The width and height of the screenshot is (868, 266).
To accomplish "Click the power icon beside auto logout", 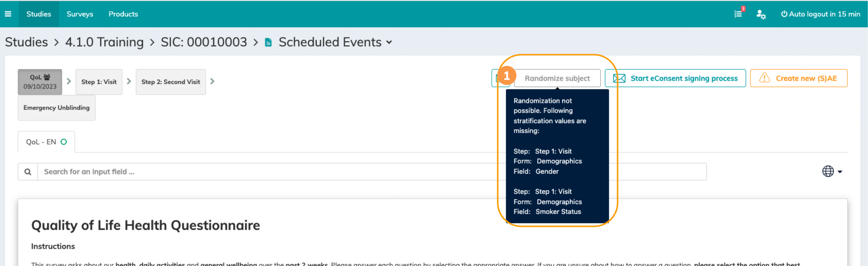I will point(784,14).
